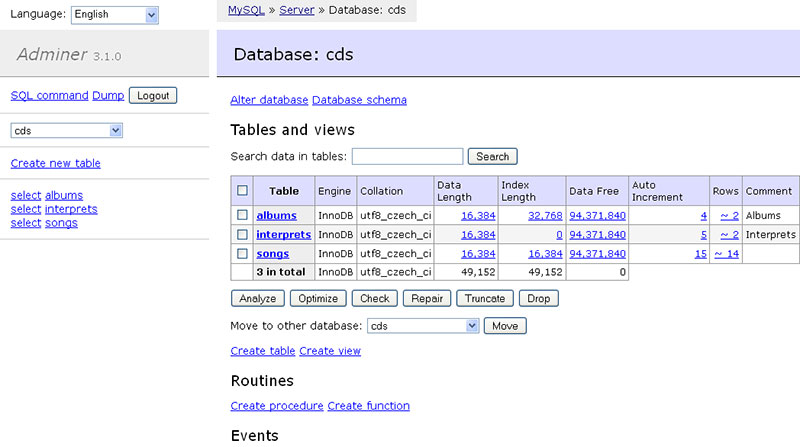Open the Language dropdown set to English
This screenshot has width=800, height=447.
115,14
